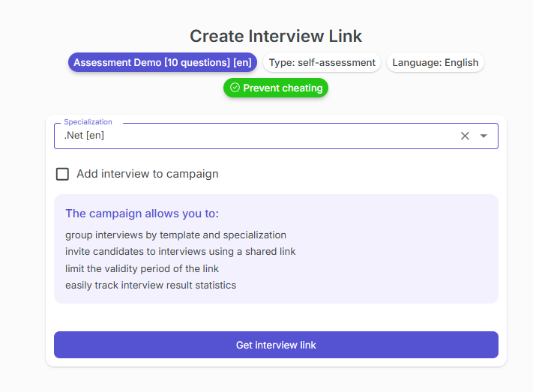The width and height of the screenshot is (533, 392).
Task: Clear the Specialization field using the X icon
Action: tap(465, 136)
